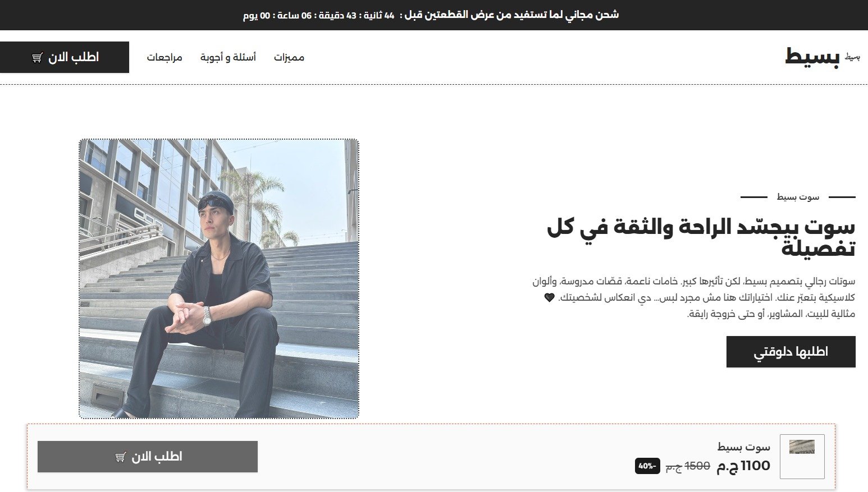Click the -40% discount badge
This screenshot has height=492, width=868.
[x=647, y=466]
